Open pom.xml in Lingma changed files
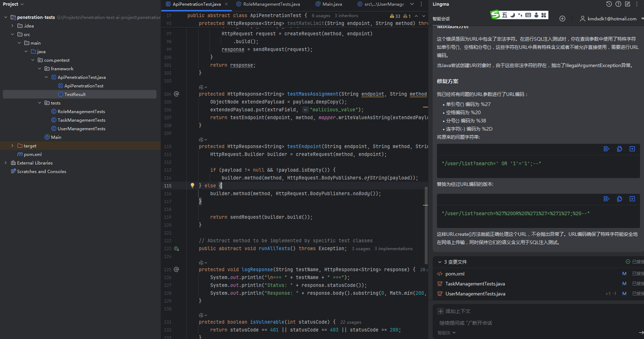The width and height of the screenshot is (644, 339). point(455,274)
